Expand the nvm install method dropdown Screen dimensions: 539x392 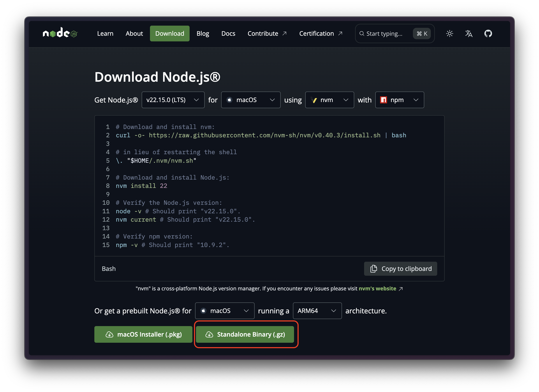[x=329, y=100]
